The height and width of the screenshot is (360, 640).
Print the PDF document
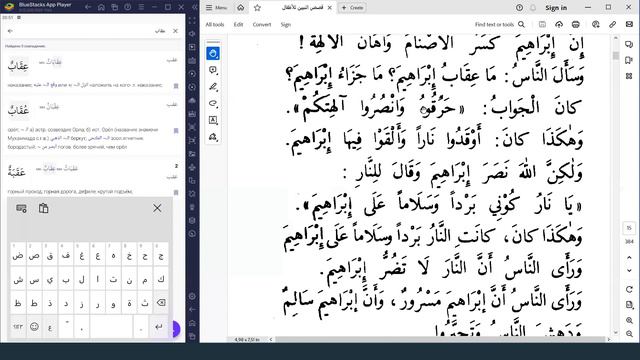(576, 24)
